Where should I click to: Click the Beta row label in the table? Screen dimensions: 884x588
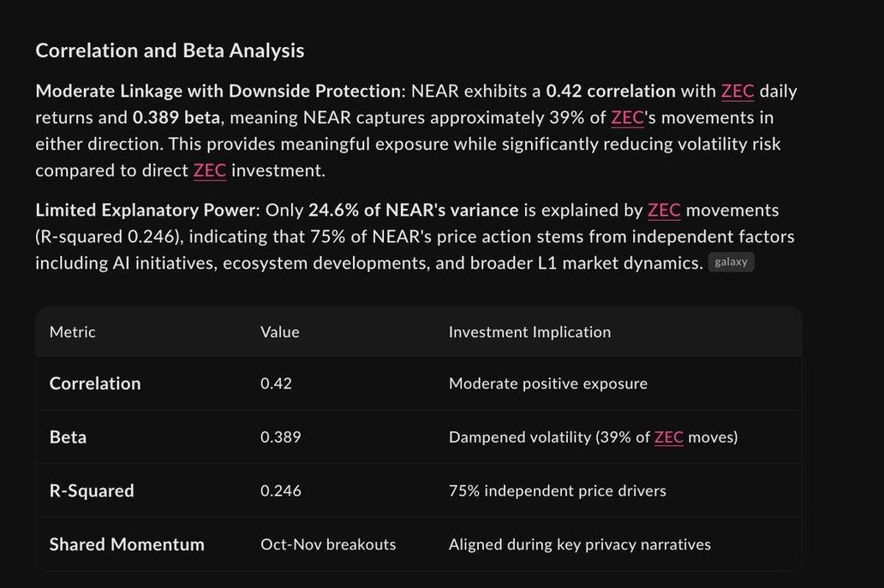coord(68,437)
